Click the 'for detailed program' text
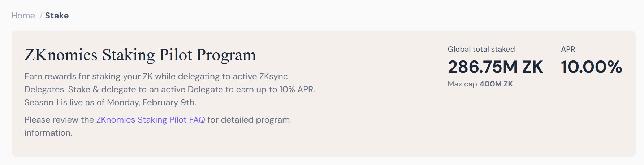Viewport: 644px width, 165px height. (248, 120)
